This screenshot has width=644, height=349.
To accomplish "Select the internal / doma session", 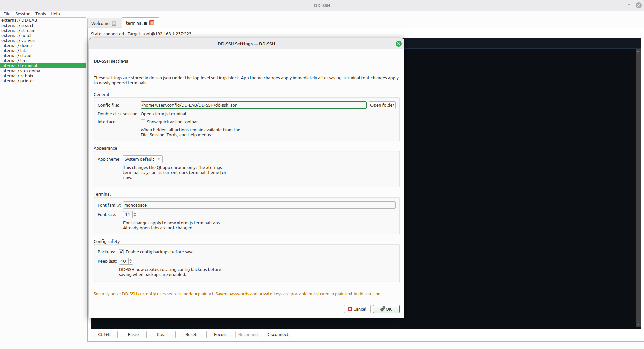I will click(x=43, y=45).
